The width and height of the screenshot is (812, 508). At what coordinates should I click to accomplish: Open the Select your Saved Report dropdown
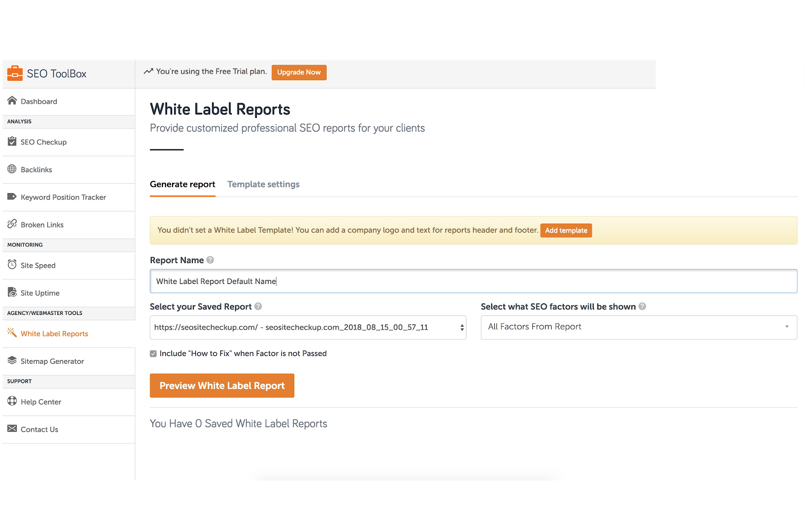308,328
